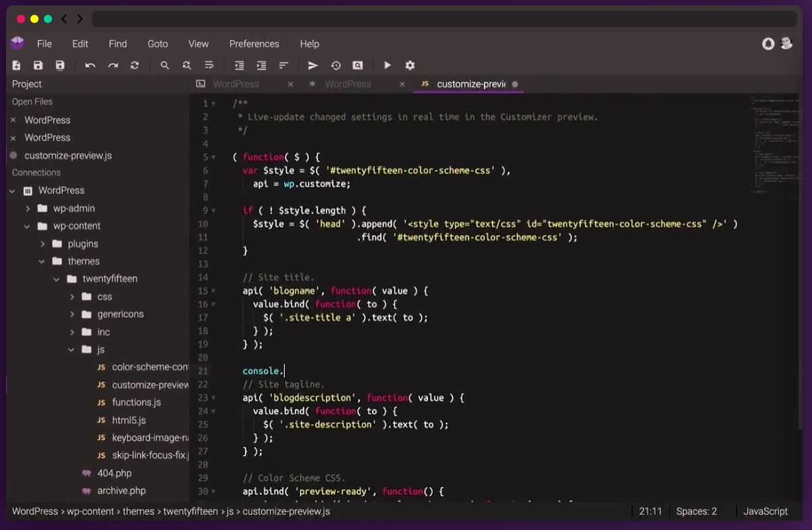This screenshot has width=812, height=530.
Task: Toggle code fold arrow on line 5
Action: (214, 157)
